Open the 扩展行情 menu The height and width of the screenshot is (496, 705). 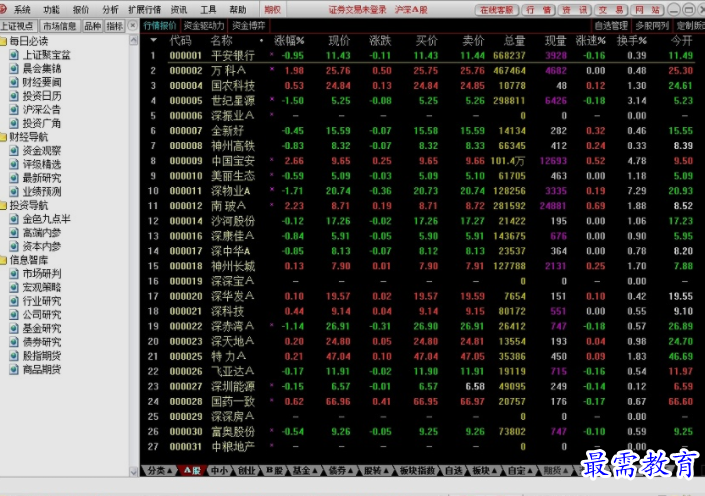(x=145, y=9)
